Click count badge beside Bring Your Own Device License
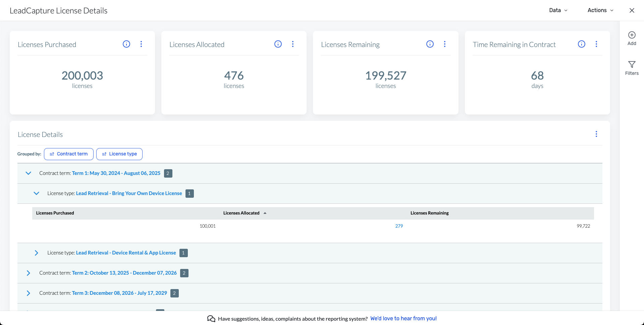644x325 pixels. (x=190, y=193)
